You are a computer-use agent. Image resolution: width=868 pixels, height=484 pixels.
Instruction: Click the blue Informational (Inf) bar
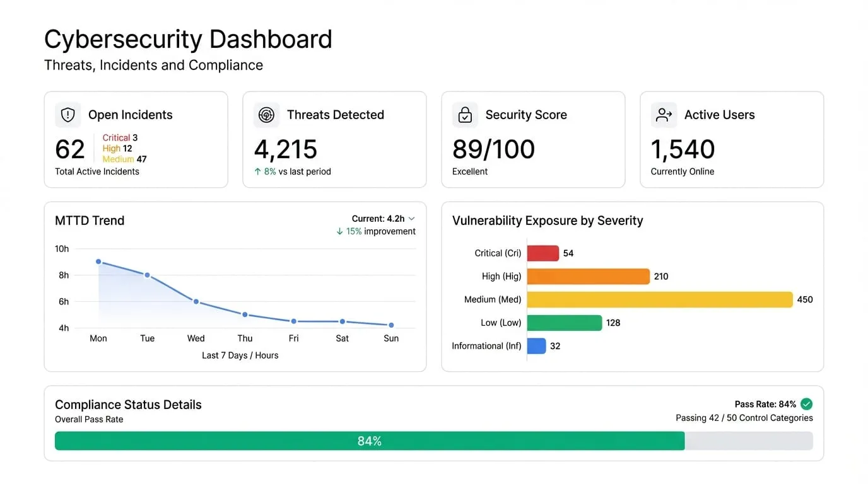coord(536,346)
